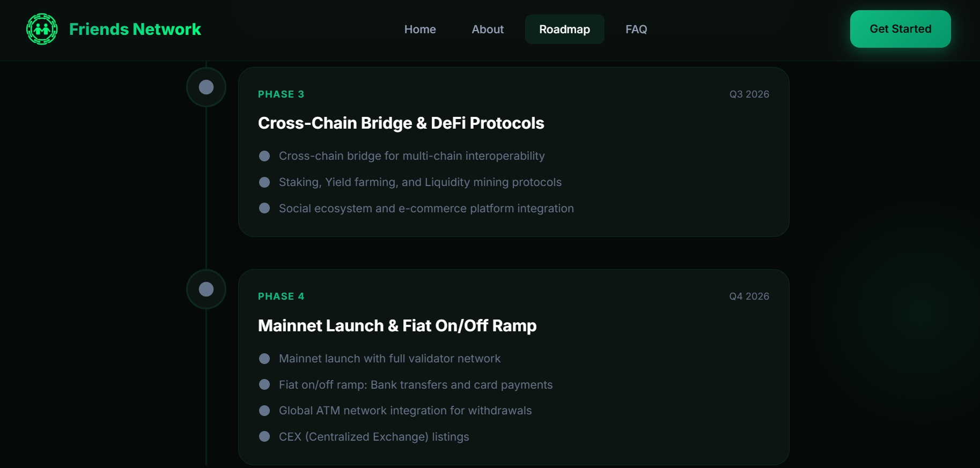Image resolution: width=980 pixels, height=468 pixels.
Task: Click the Cross-Chain Bridge & DeFi Protocols heading
Action: [401, 123]
